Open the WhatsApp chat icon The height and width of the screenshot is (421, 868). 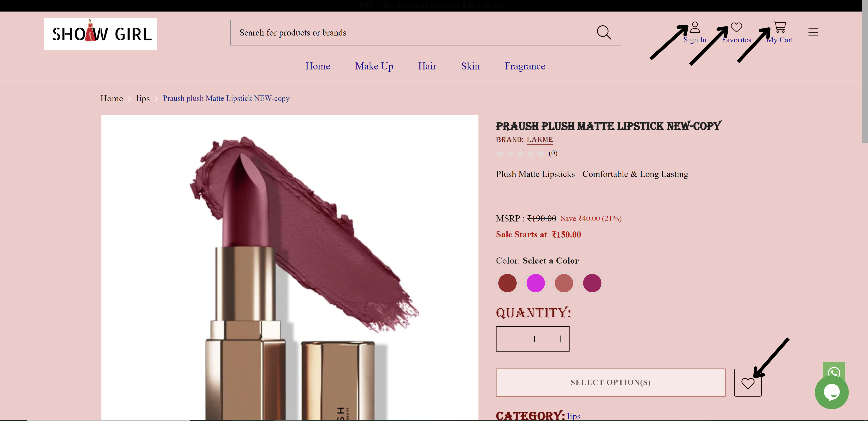coord(834,371)
